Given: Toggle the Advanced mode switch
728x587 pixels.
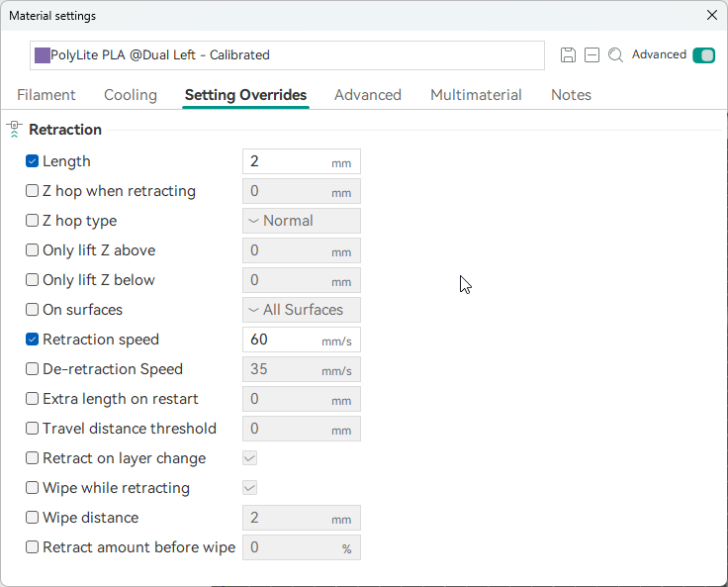Looking at the screenshot, I should [x=703, y=55].
